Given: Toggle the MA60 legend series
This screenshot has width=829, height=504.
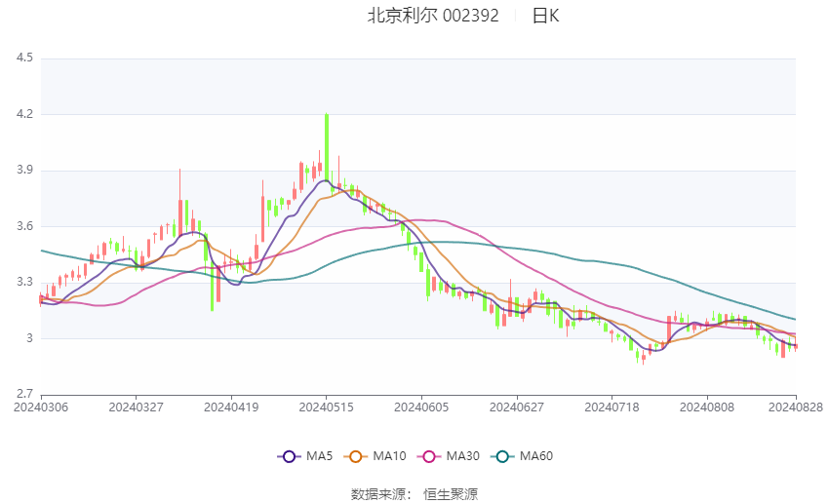Looking at the screenshot, I should pos(522,456).
